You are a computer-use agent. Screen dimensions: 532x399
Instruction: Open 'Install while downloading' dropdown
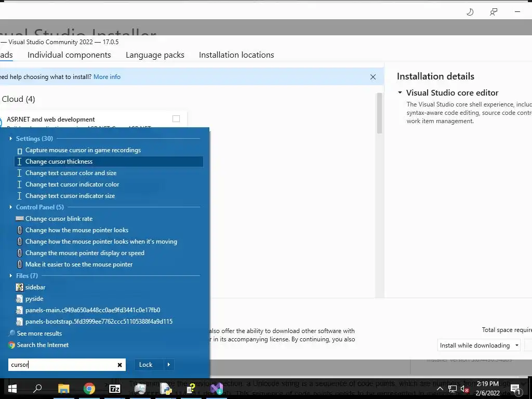(x=478, y=345)
